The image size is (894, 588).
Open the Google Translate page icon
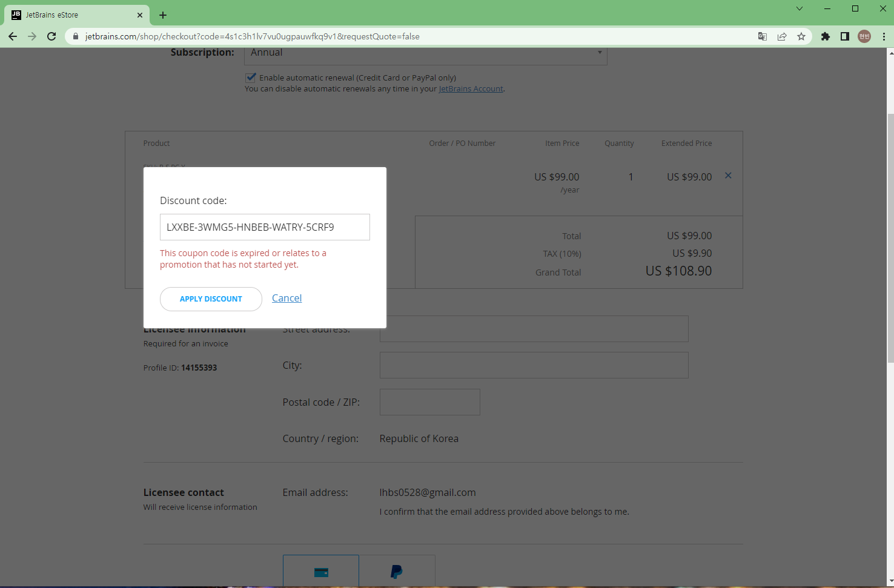(x=763, y=36)
